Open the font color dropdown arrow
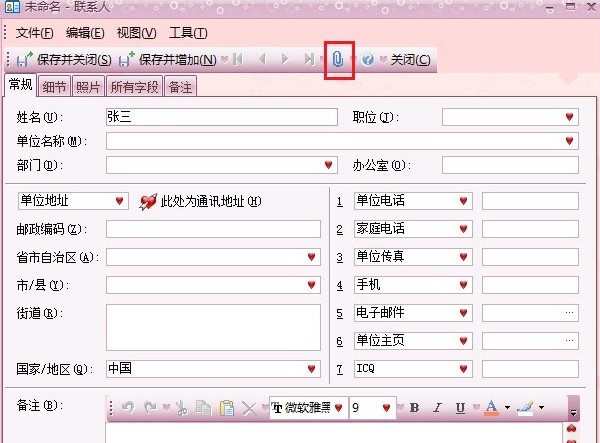The height and width of the screenshot is (443, 600). click(x=507, y=408)
